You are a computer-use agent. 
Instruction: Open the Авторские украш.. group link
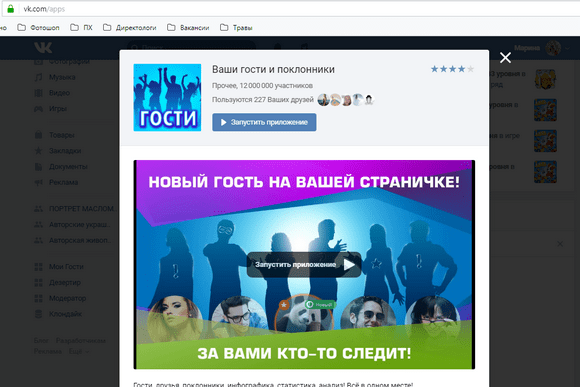80,225
